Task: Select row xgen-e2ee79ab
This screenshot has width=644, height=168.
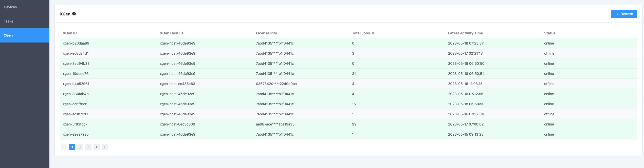Action: (x=348, y=134)
